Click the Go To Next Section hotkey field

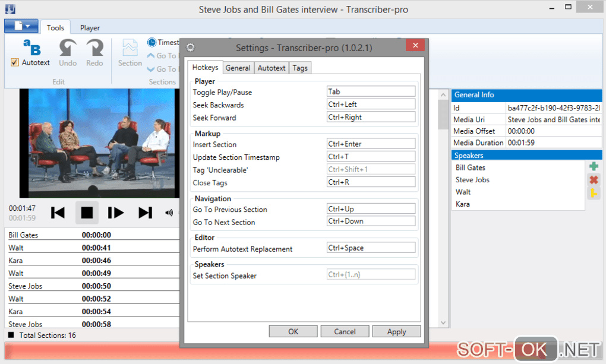(371, 221)
